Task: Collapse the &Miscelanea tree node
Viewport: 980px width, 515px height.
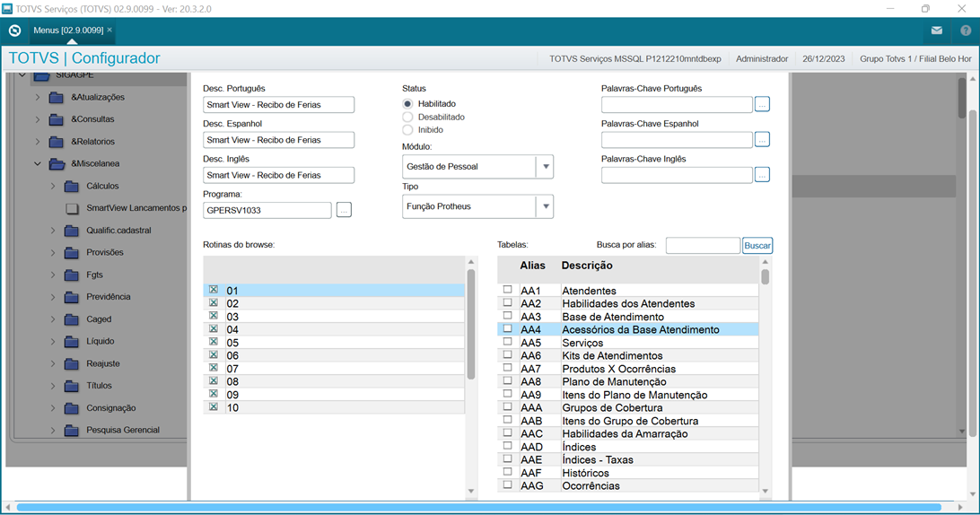Action: 38,164
